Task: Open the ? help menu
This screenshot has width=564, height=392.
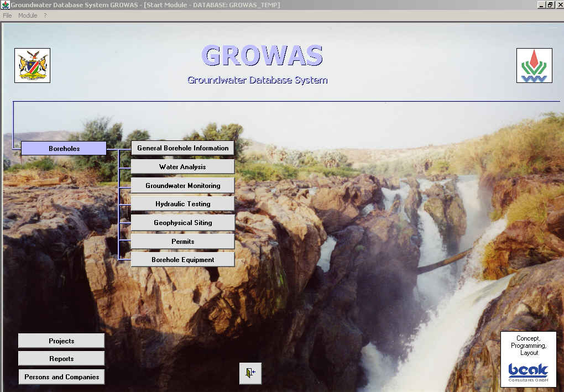Action: pyautogui.click(x=45, y=15)
